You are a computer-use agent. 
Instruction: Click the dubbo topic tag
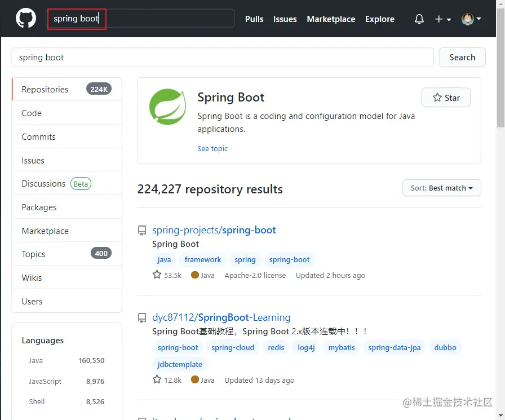point(445,347)
